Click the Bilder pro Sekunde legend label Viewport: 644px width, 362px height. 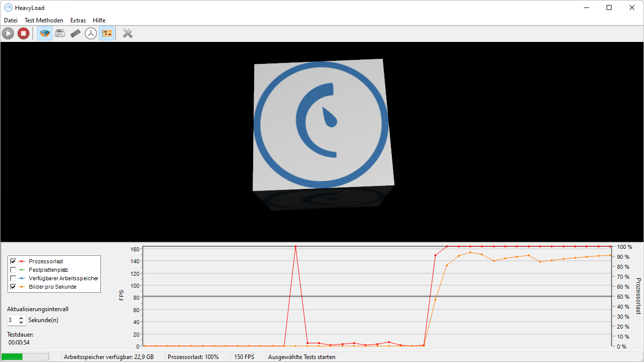coord(53,287)
